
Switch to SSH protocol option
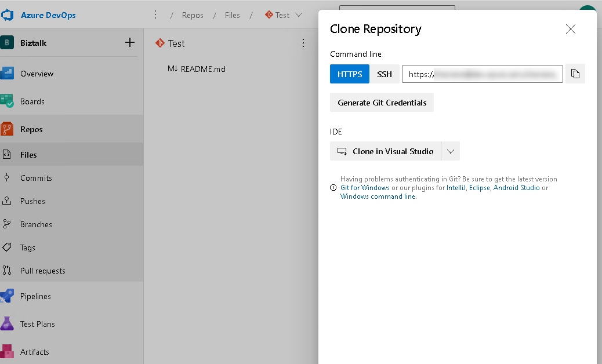(x=385, y=74)
